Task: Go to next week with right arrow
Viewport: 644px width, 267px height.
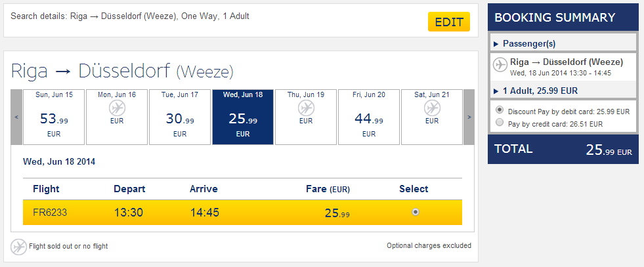Action: pyautogui.click(x=469, y=117)
